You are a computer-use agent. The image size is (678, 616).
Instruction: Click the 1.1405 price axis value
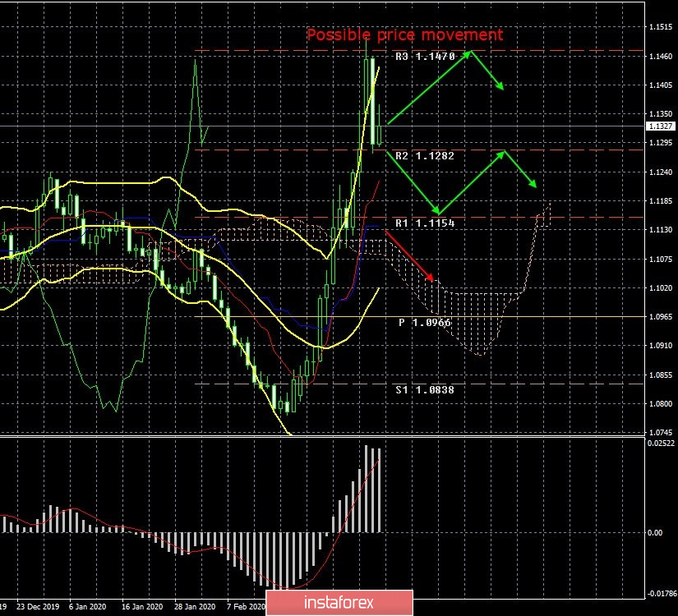click(x=661, y=85)
